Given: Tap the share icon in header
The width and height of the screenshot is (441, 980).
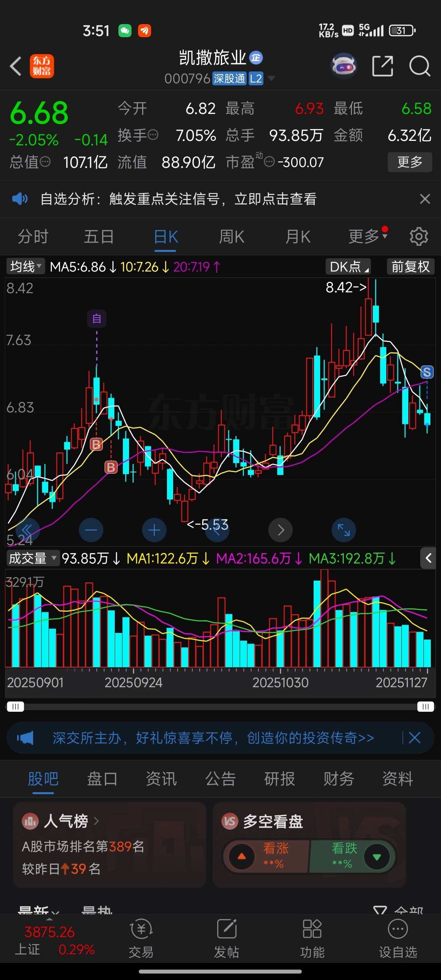Looking at the screenshot, I should click(383, 66).
